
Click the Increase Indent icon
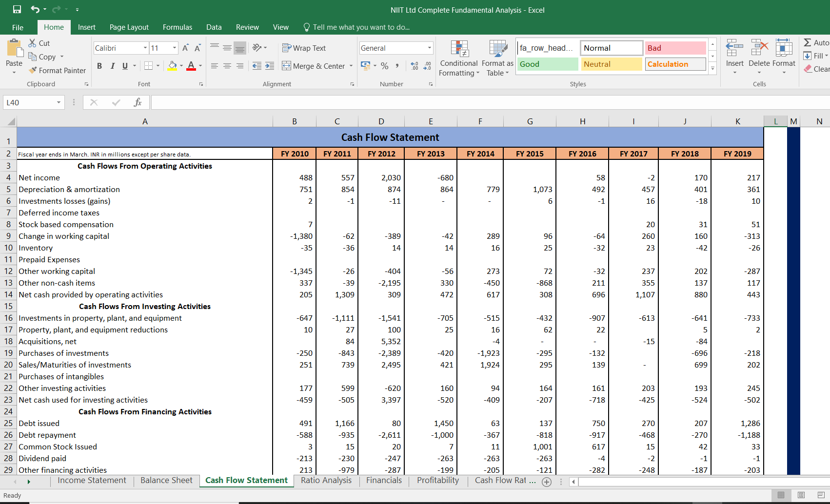click(x=270, y=65)
